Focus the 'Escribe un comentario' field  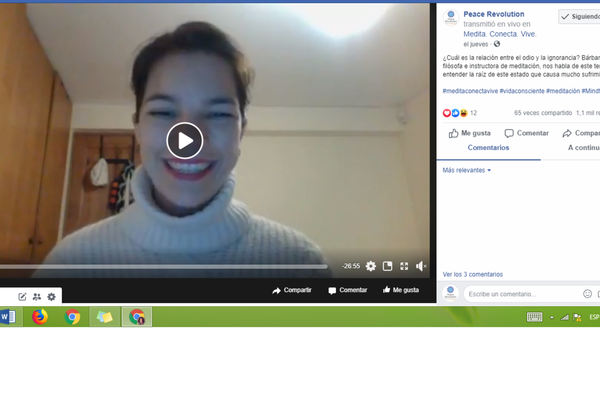coord(522,294)
